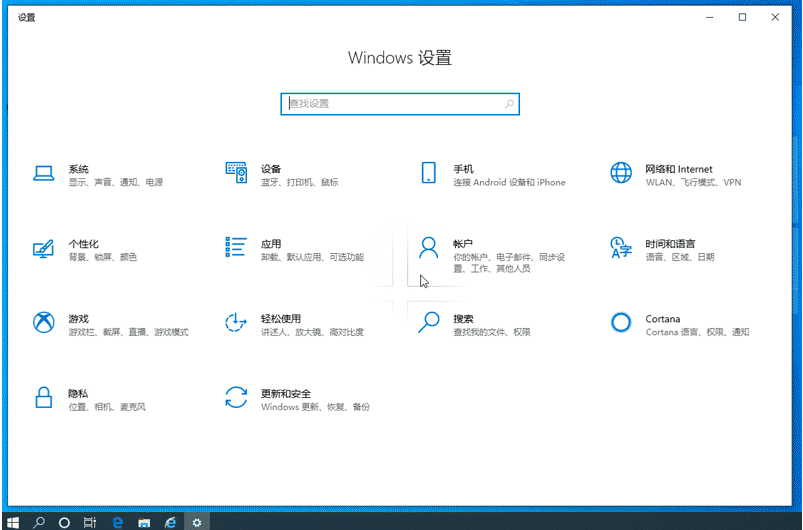
Task: Open the 应用 settings title
Action: pyautogui.click(x=271, y=244)
